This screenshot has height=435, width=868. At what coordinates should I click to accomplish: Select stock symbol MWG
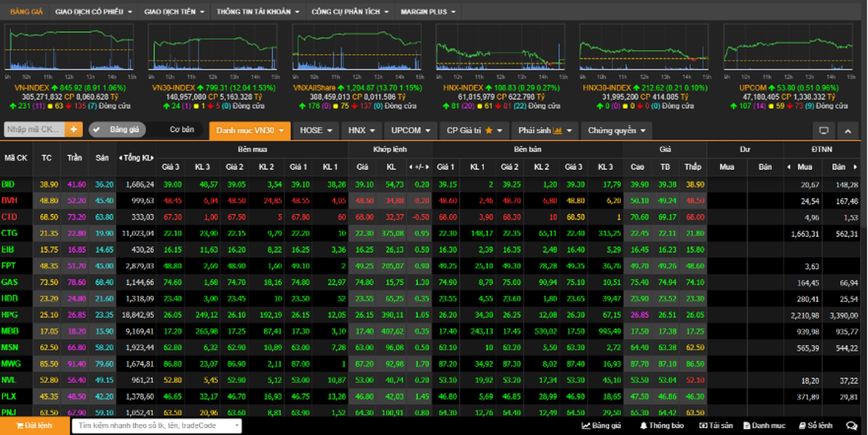[11, 364]
